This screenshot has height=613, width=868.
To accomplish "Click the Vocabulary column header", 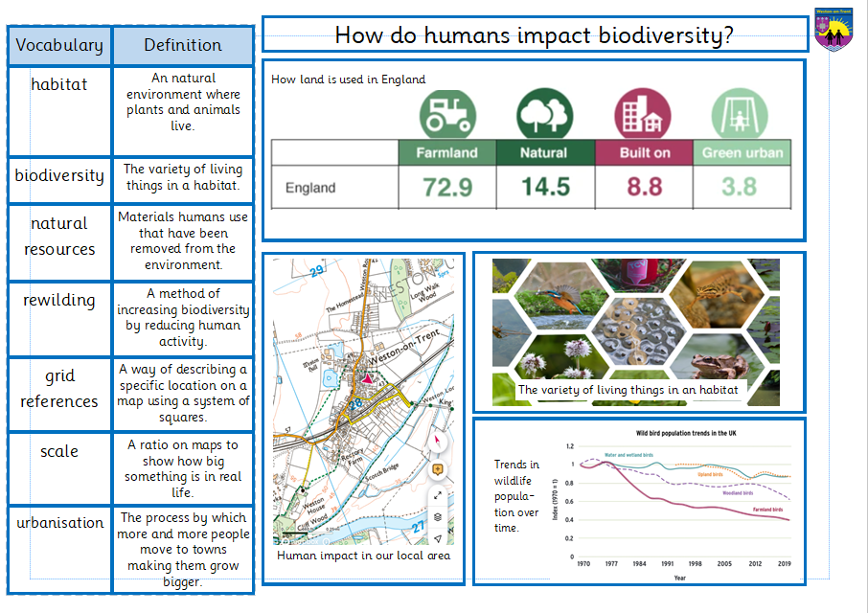I will [59, 45].
